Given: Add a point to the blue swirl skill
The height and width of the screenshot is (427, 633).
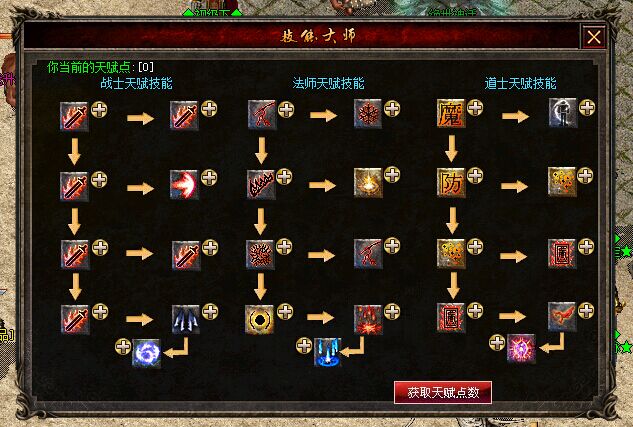Looking at the screenshot, I should tap(123, 347).
